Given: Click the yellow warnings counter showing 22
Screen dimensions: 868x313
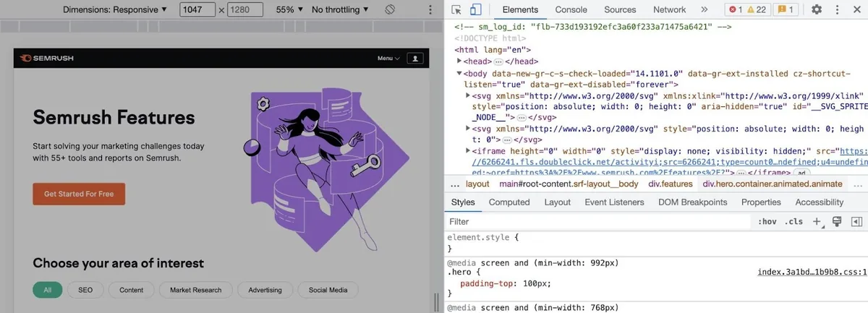Looking at the screenshot, I should coord(755,9).
